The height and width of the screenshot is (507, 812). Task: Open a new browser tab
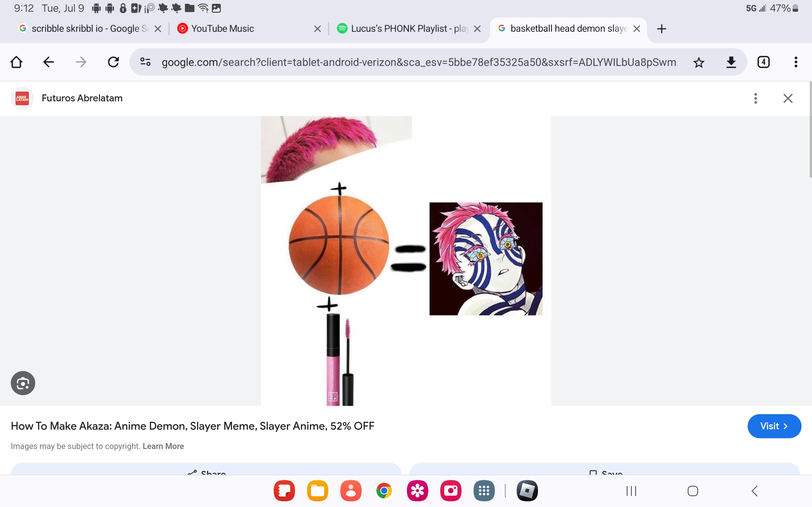pyautogui.click(x=661, y=29)
